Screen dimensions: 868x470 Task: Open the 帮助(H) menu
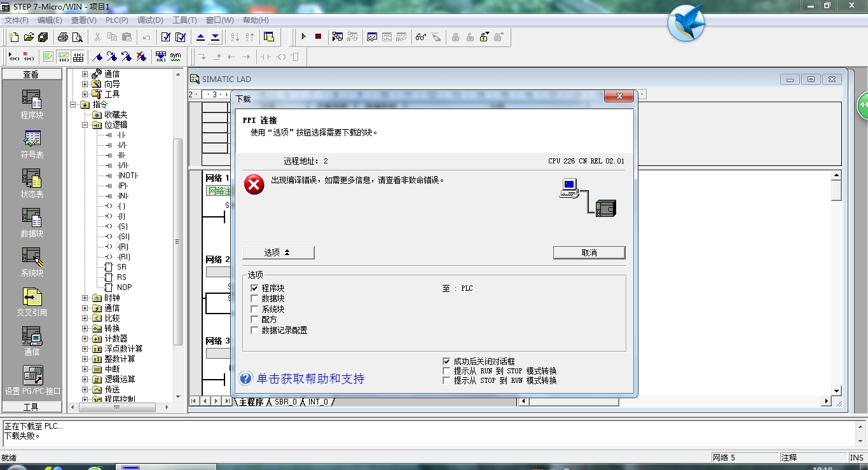pyautogui.click(x=256, y=20)
